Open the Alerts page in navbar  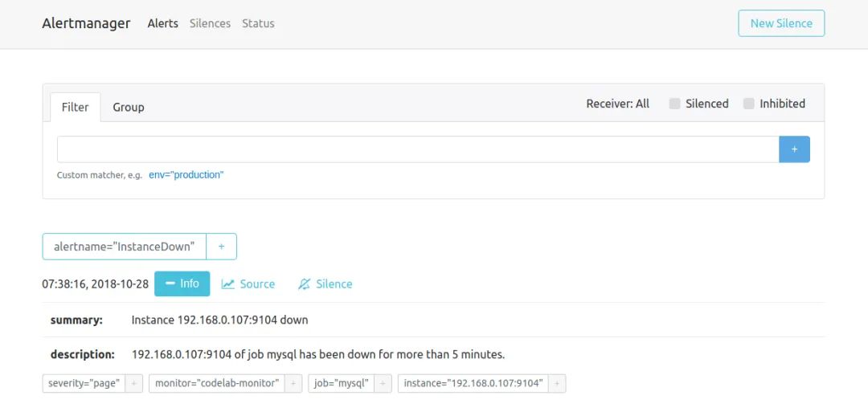point(162,23)
